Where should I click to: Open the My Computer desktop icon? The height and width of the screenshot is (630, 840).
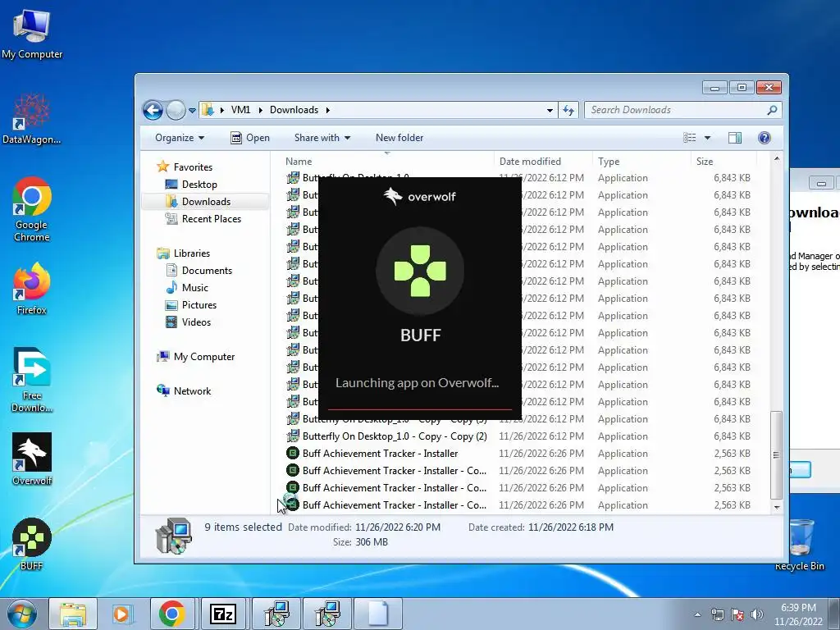(x=32, y=34)
